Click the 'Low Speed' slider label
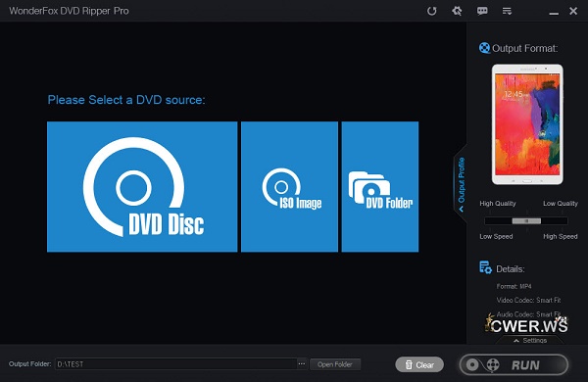This screenshot has width=588, height=382. pyautogui.click(x=496, y=237)
